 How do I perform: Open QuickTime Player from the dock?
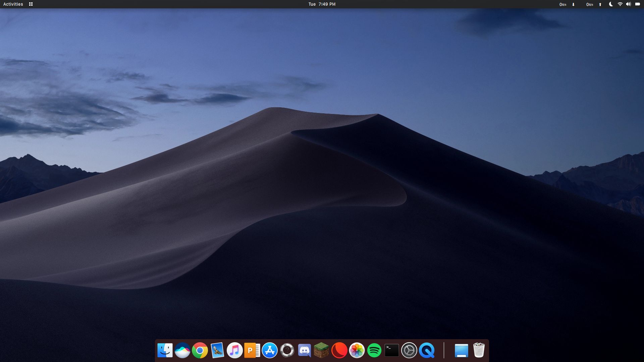tap(426, 350)
